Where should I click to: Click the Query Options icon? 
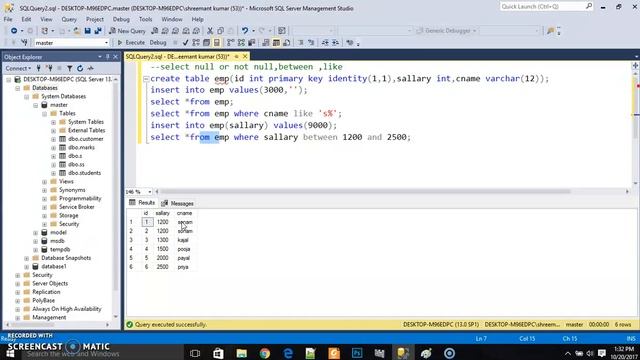pos(207,42)
